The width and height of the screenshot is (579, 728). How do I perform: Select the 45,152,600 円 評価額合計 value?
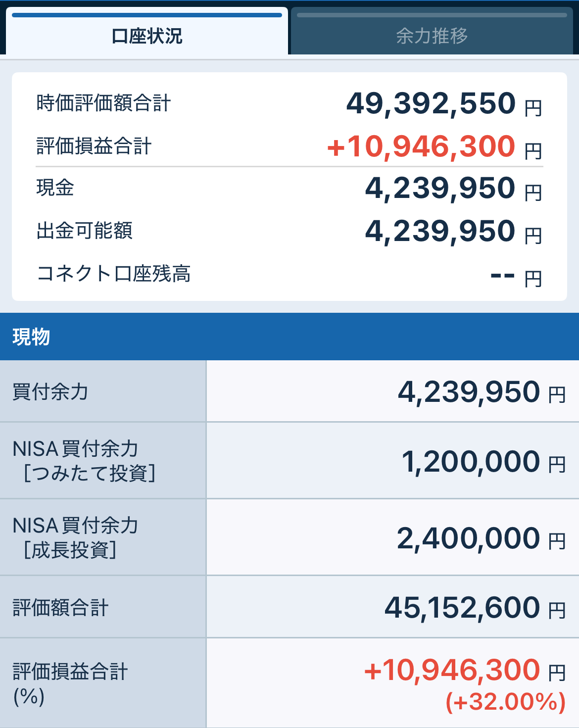coord(462,608)
